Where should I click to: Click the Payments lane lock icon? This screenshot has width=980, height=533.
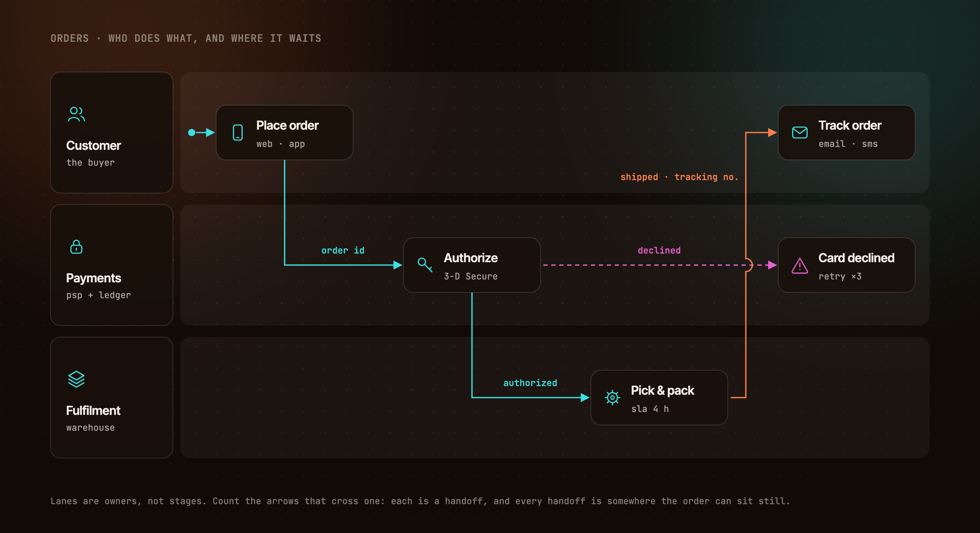(x=76, y=247)
